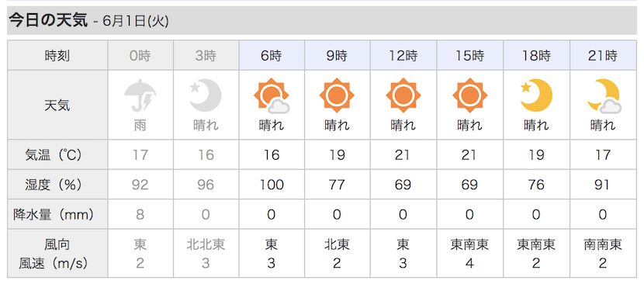Click the sun icon at 15時
Image resolution: width=644 pixels, height=284 pixels.
click(x=470, y=95)
